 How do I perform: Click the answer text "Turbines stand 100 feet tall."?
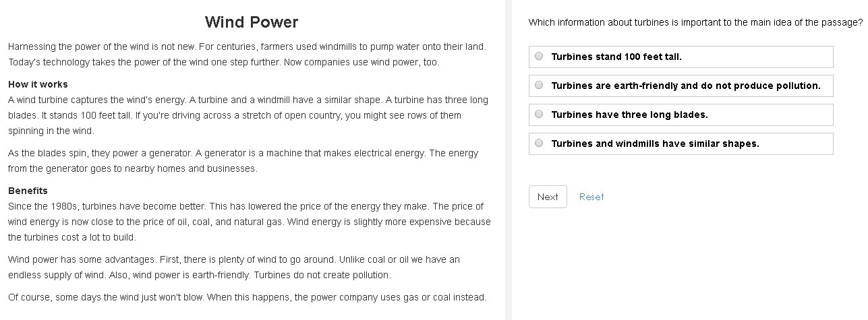(x=616, y=57)
